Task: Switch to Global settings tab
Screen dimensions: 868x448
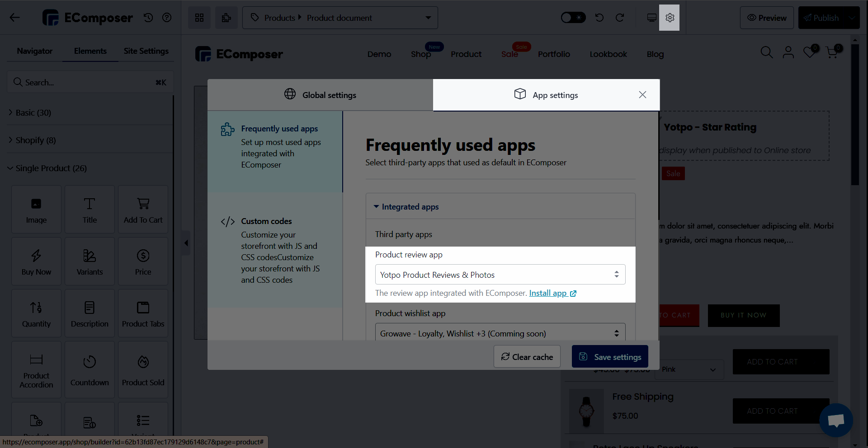Action: click(x=320, y=95)
